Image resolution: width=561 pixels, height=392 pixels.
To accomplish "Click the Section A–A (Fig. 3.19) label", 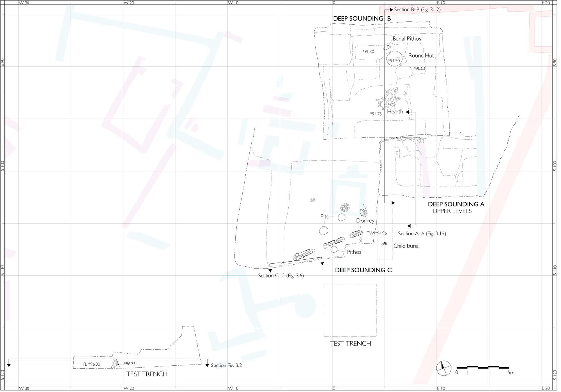I will point(422,234).
